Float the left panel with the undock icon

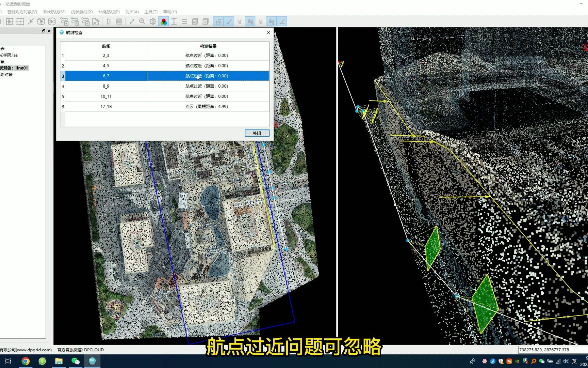click(x=44, y=31)
